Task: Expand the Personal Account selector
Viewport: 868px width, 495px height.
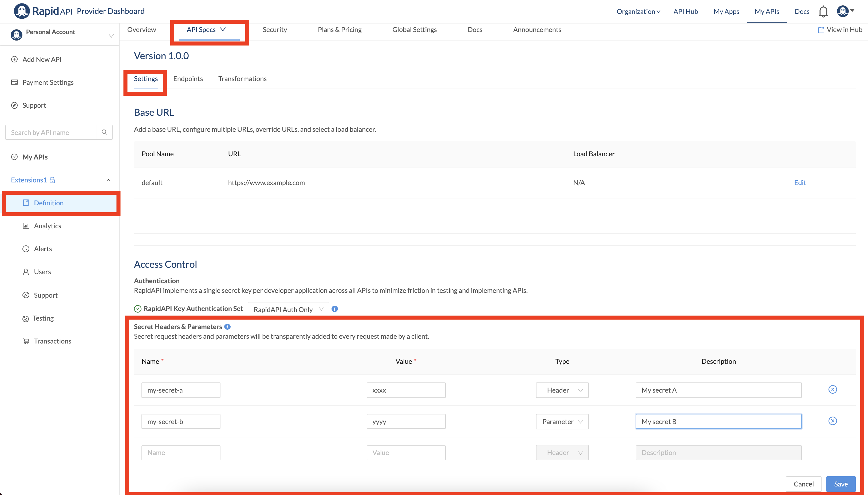Action: [x=111, y=36]
